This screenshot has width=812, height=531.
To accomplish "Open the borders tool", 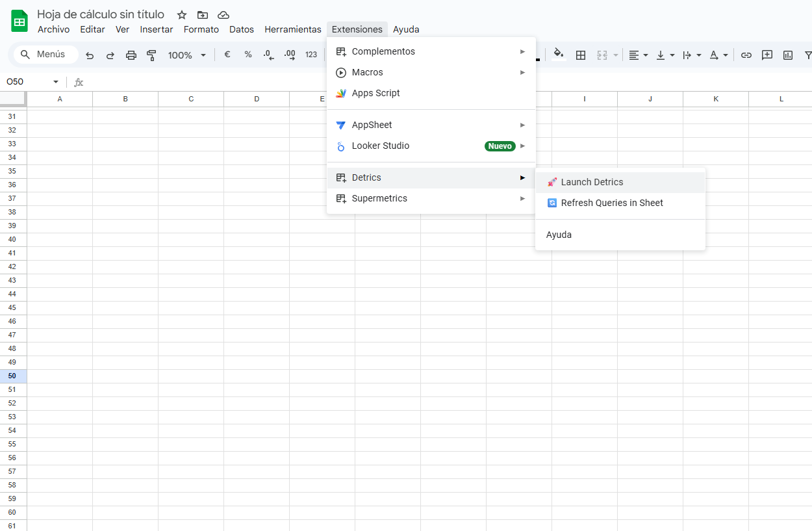I will [580, 55].
